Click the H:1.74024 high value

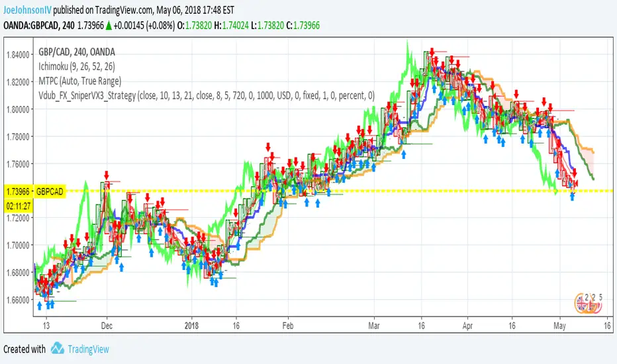pos(232,26)
